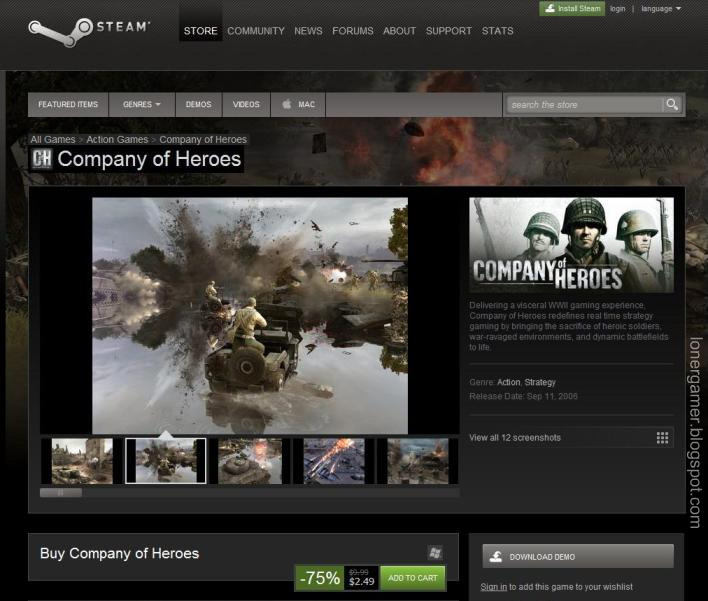This screenshot has height=601, width=708.
Task: Go to the About page
Action: pyautogui.click(x=400, y=31)
